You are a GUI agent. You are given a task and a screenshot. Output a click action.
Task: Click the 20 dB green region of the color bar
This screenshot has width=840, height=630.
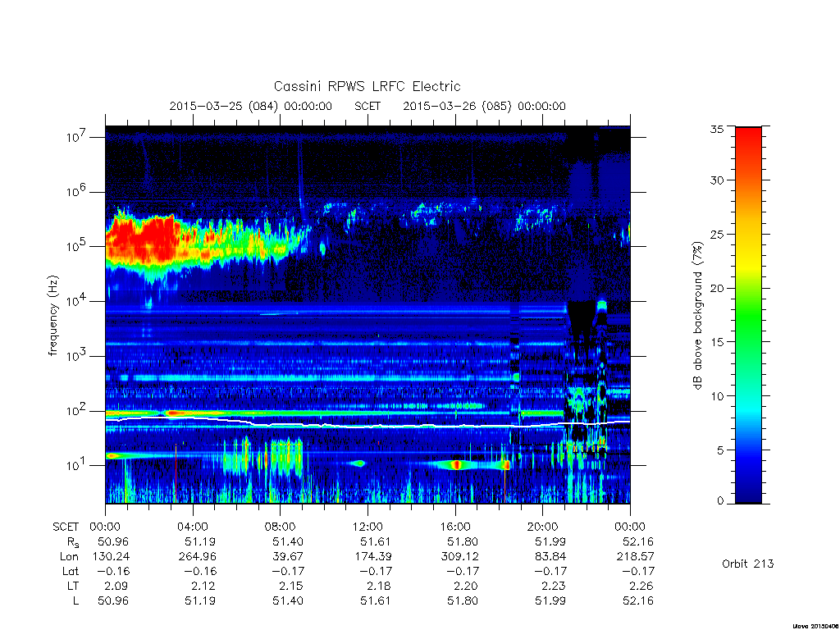tap(748, 288)
